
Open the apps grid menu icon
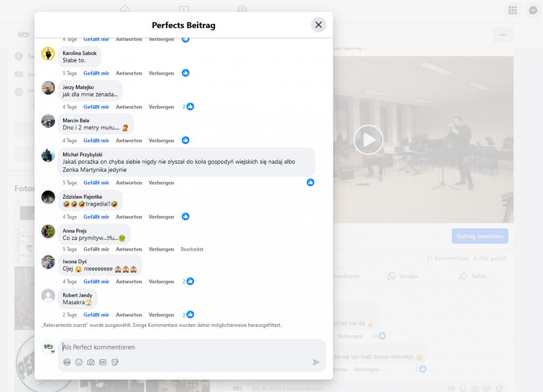(x=513, y=11)
